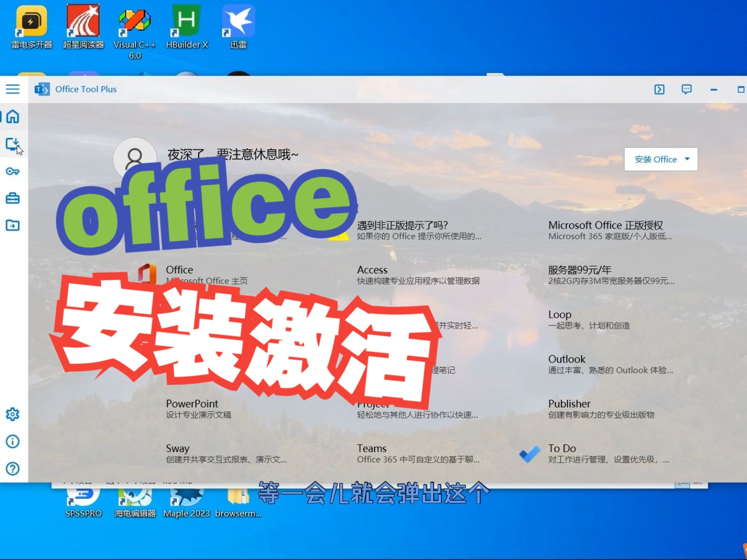Open the Teams entry
The height and width of the screenshot is (560, 747).
(418, 453)
